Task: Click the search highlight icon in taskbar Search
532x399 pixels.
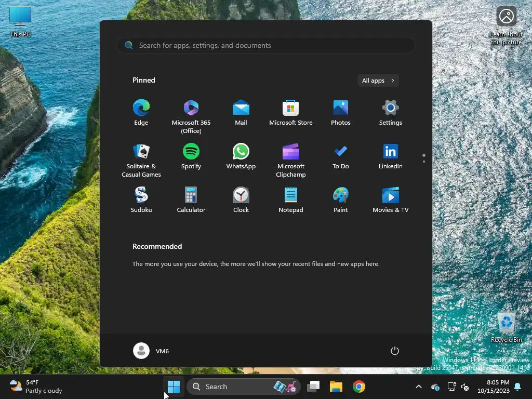Action: click(x=285, y=387)
